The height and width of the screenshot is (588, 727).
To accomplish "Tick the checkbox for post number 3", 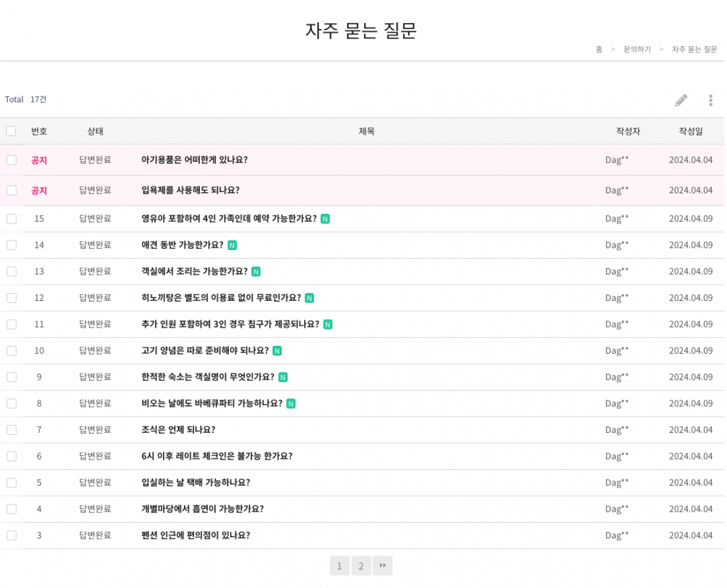I will (x=12, y=535).
